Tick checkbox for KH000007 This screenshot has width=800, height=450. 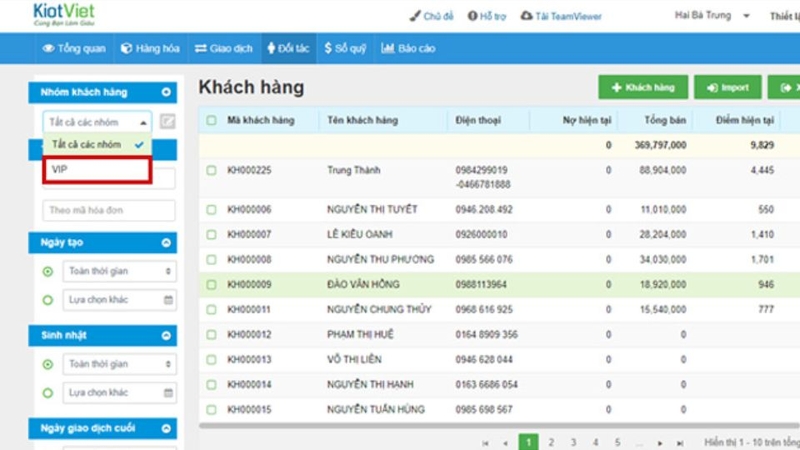[x=211, y=235]
